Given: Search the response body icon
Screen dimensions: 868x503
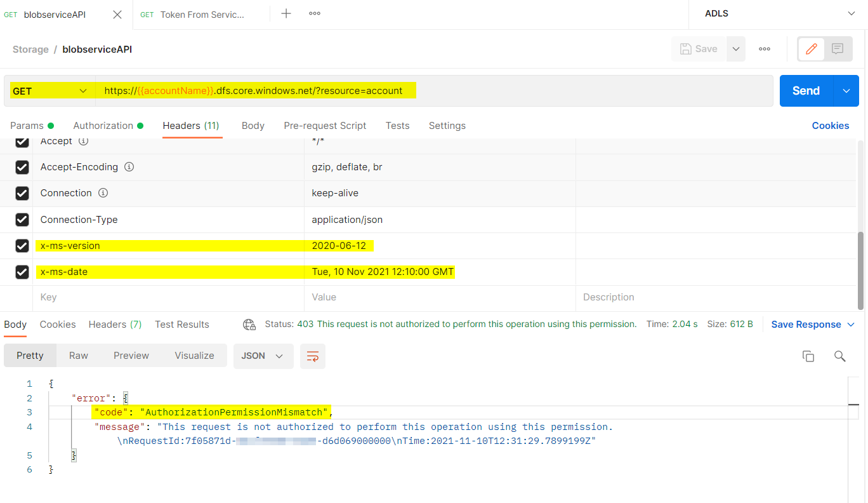Looking at the screenshot, I should tap(839, 356).
